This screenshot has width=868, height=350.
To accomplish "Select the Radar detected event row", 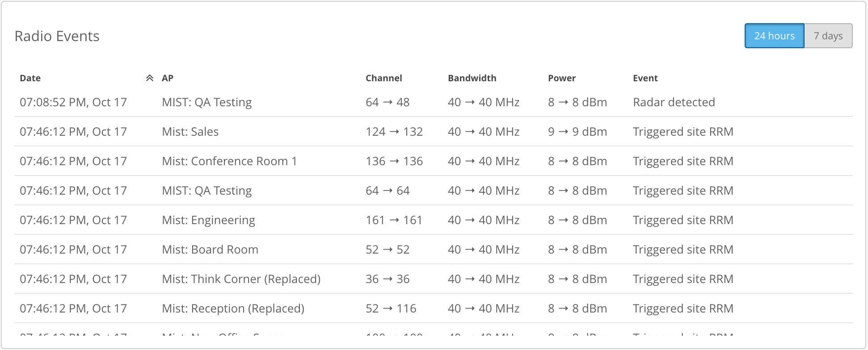I will tap(674, 102).
